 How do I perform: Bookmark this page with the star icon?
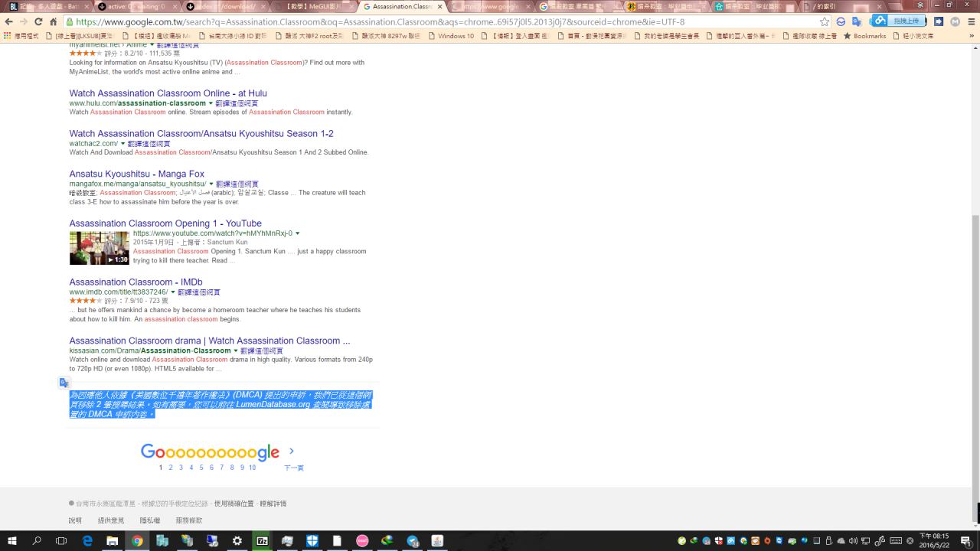pyautogui.click(x=825, y=21)
